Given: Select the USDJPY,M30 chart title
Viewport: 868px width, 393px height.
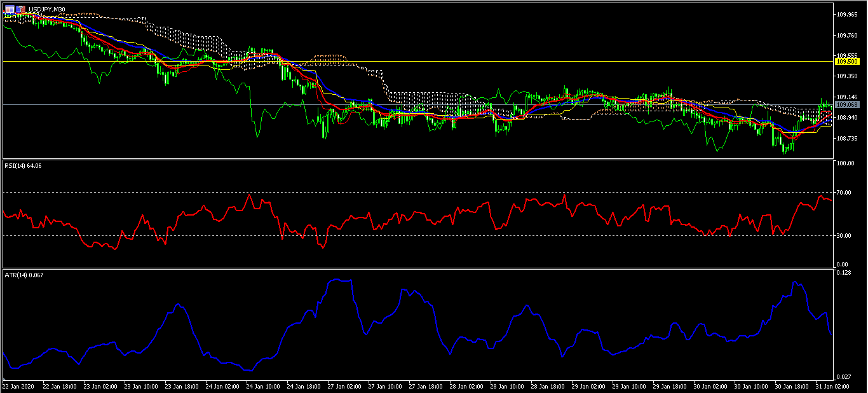Looking at the screenshot, I should click(47, 10).
